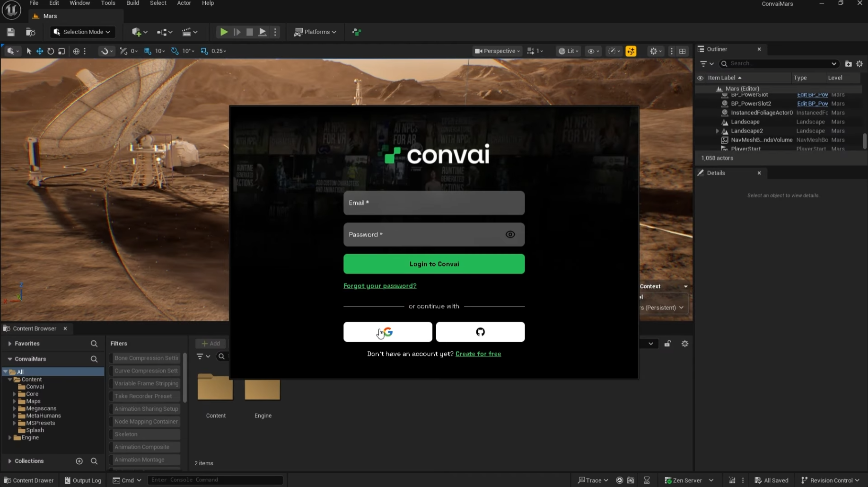Screen dimensions: 868x487
Task: Expand the Landscape2 row in Outliner
Action: point(717,131)
